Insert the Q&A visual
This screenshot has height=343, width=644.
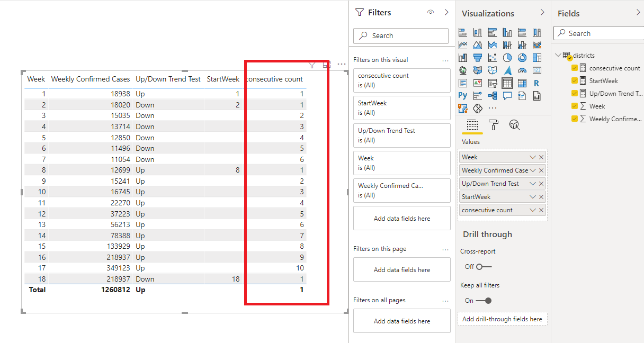[507, 95]
